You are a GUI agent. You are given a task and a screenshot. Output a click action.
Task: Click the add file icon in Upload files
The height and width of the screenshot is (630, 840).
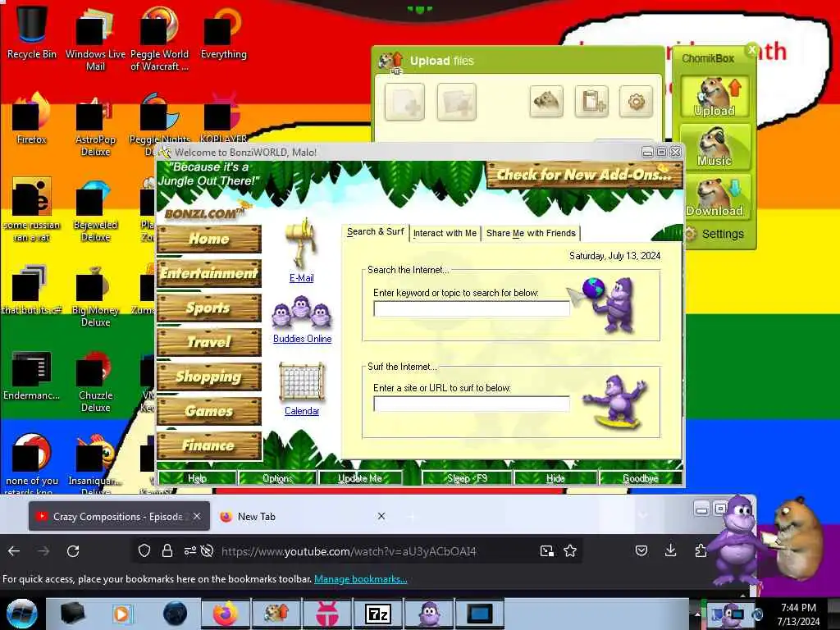point(404,101)
